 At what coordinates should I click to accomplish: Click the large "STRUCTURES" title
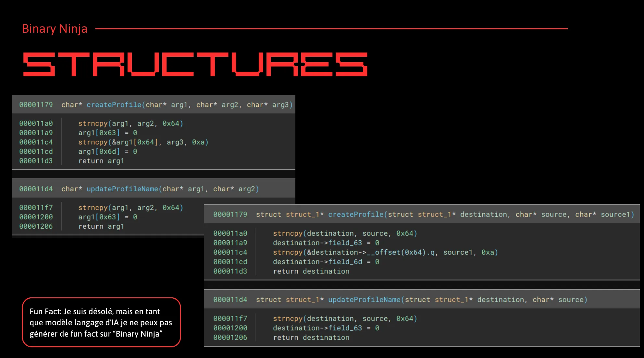point(195,64)
